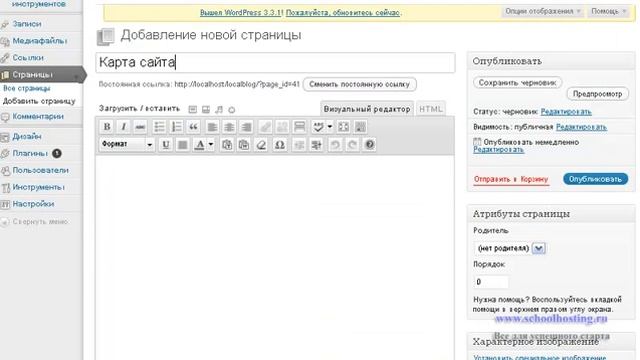Click Сменить постоянную ссылку button

tap(360, 84)
